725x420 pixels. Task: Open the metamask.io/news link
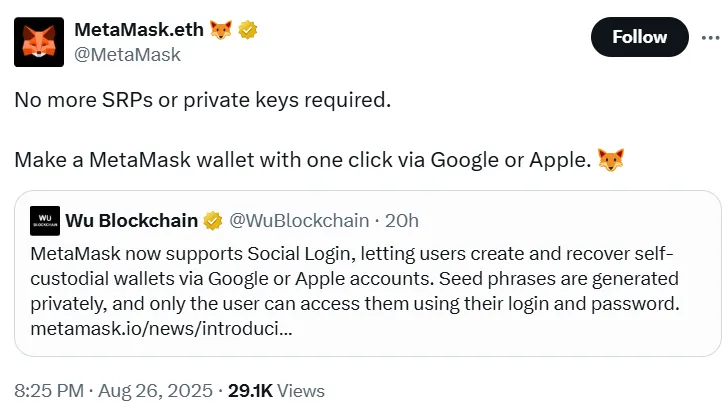(x=162, y=328)
